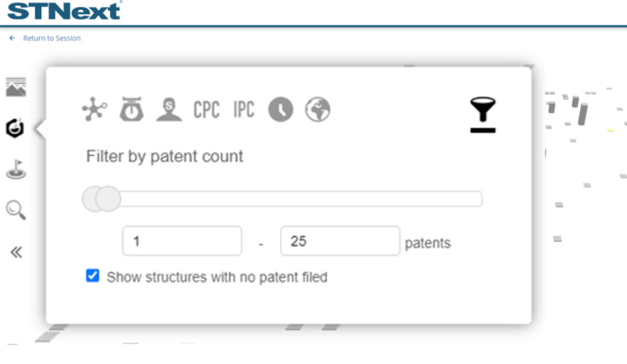Uncheck Show structures with no patent filed

93,276
